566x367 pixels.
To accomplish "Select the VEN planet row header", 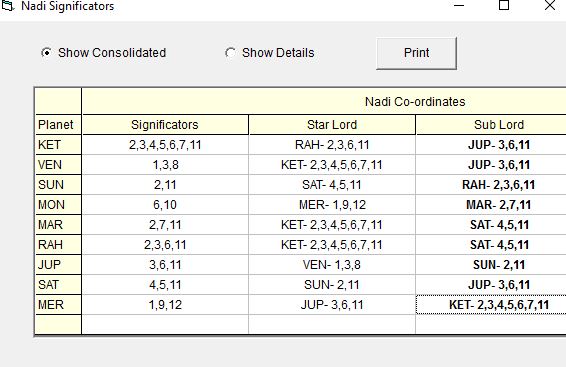I will [58, 165].
